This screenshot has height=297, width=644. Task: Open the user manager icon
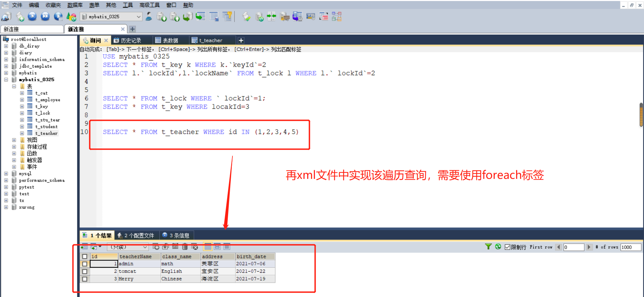coord(149,16)
